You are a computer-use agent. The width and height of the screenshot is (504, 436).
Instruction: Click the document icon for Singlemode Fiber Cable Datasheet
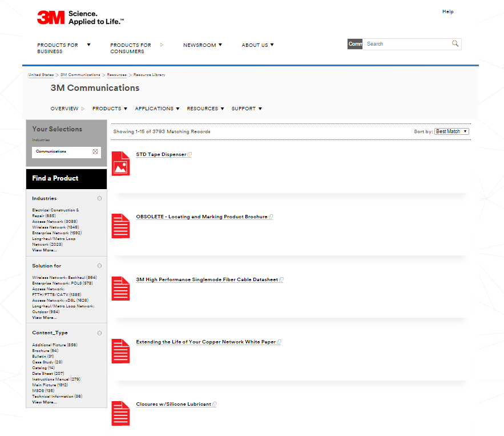coord(120,289)
